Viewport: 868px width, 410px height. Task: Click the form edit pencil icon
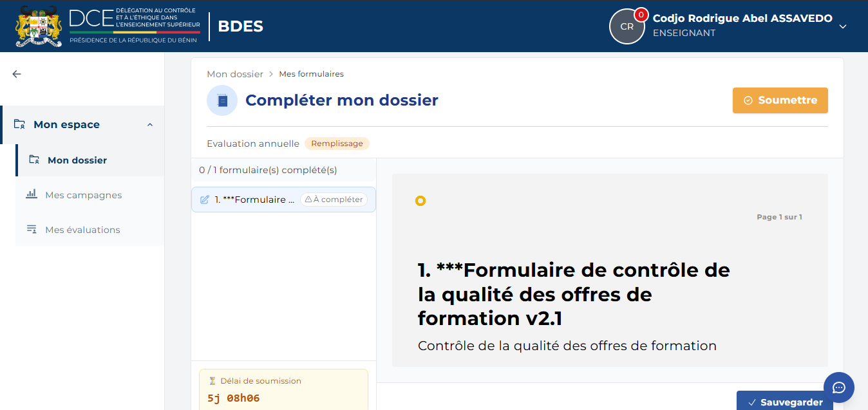(x=205, y=200)
